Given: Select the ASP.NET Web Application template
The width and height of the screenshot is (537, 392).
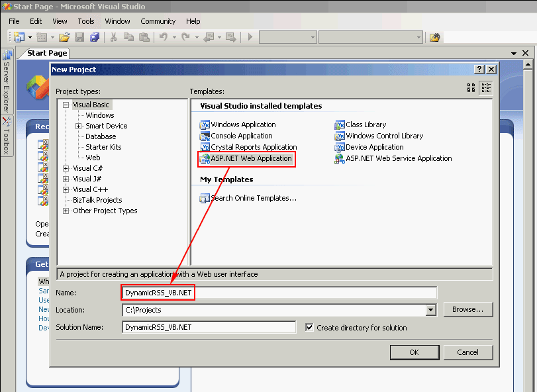Looking at the screenshot, I should pos(246,158).
